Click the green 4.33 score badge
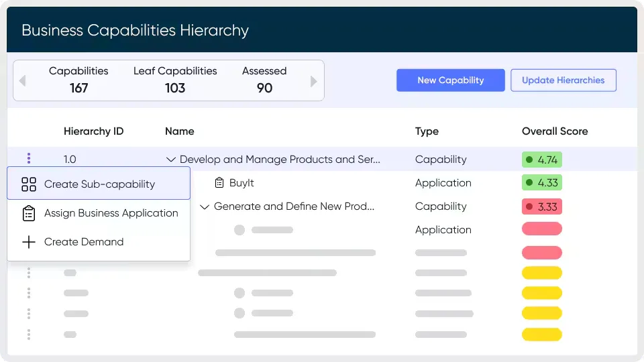The width and height of the screenshot is (644, 362). (x=542, y=183)
